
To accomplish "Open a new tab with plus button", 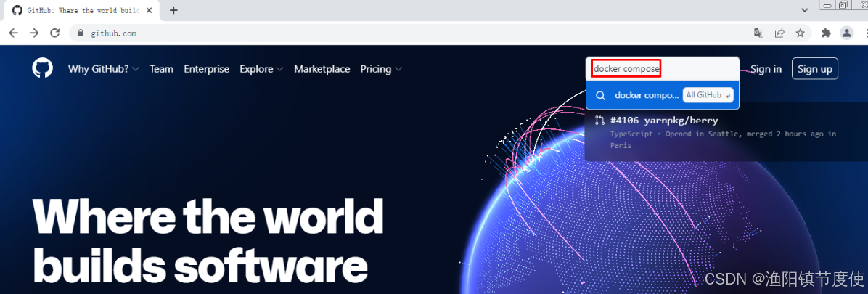I will click(x=174, y=10).
